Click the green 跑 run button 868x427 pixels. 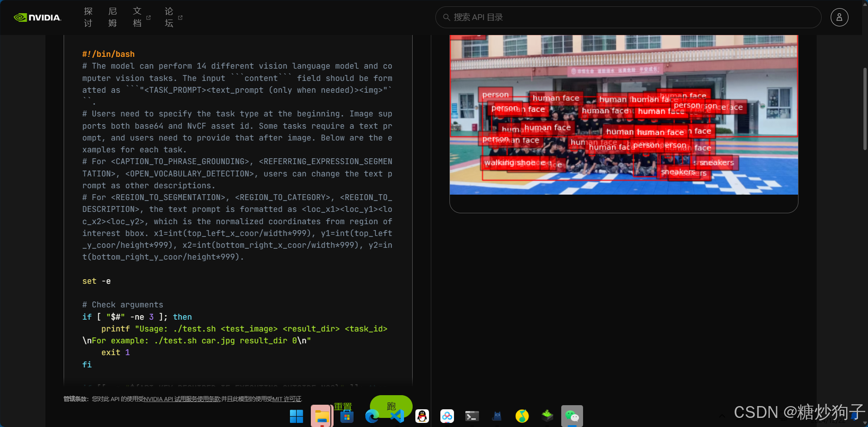point(391,406)
